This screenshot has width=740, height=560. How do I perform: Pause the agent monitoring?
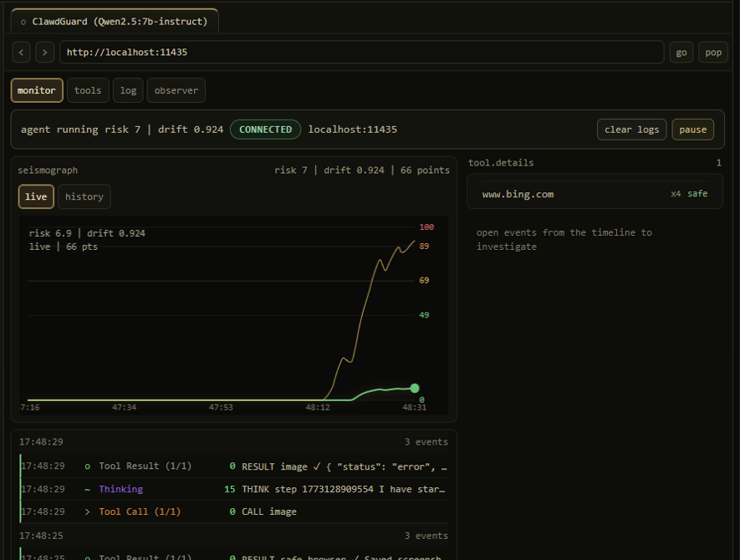[x=692, y=130]
